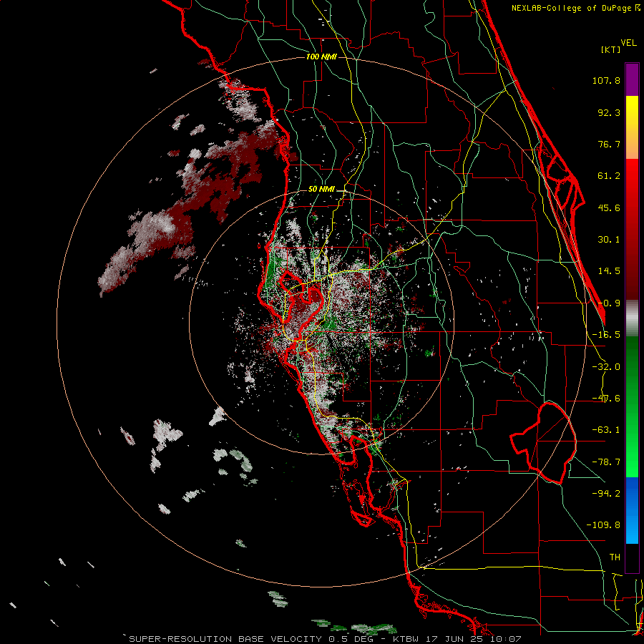Click the -32.0 velocity scale value
This screenshot has height=644, width=644.
[606, 367]
